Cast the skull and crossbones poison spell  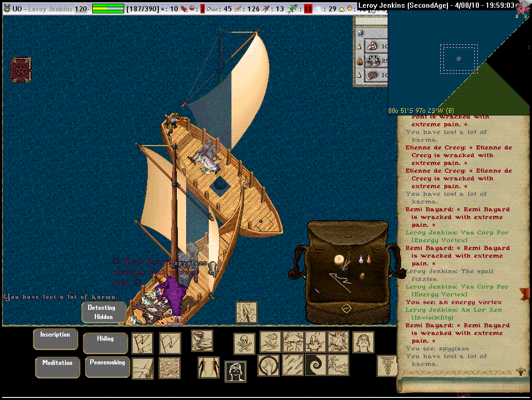(244, 343)
